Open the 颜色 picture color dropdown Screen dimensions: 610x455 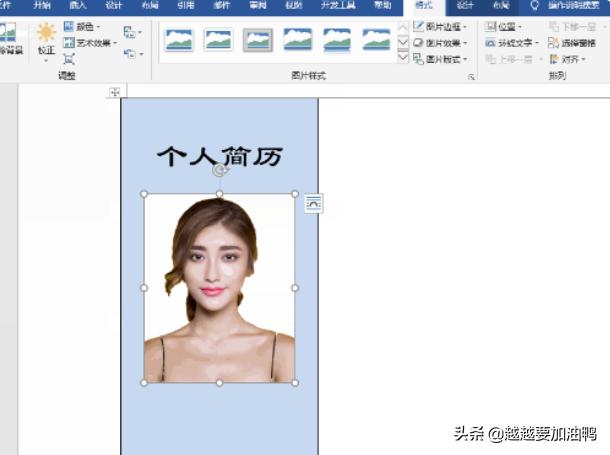point(87,27)
